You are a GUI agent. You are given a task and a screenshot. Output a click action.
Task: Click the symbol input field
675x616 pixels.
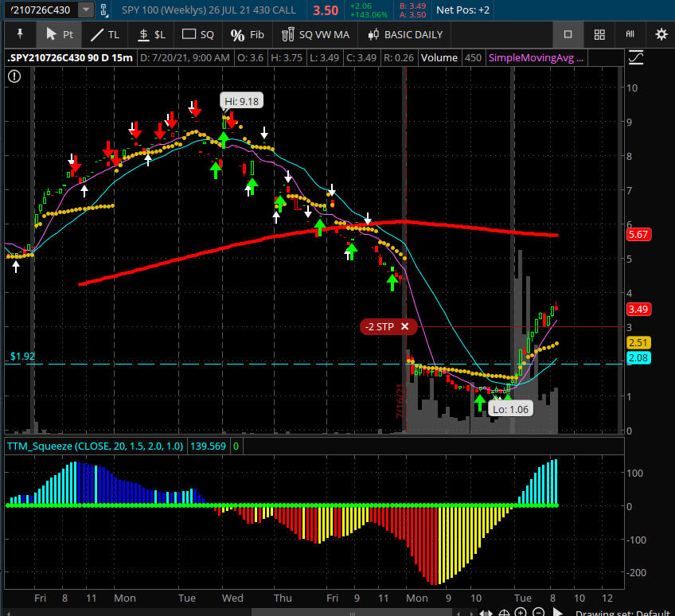[x=38, y=10]
